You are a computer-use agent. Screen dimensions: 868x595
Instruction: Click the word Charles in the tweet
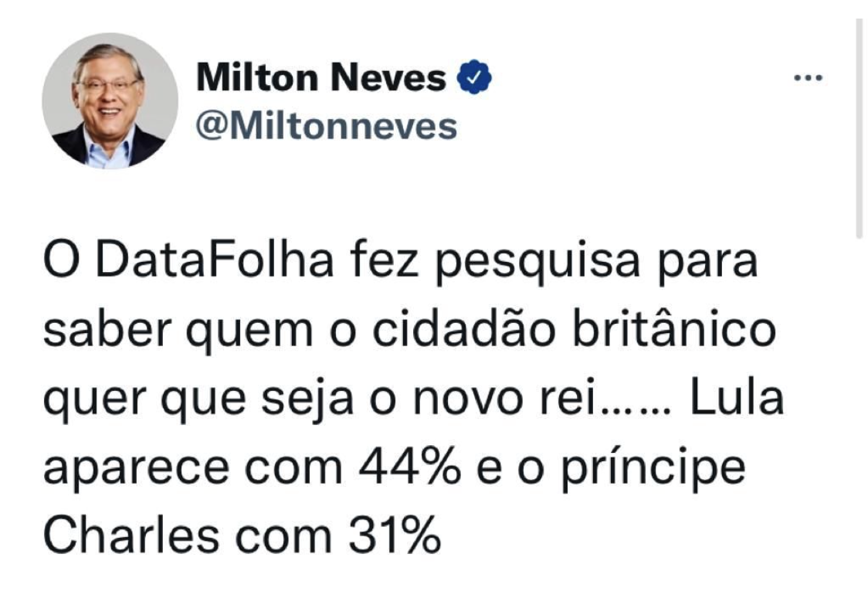131,535
